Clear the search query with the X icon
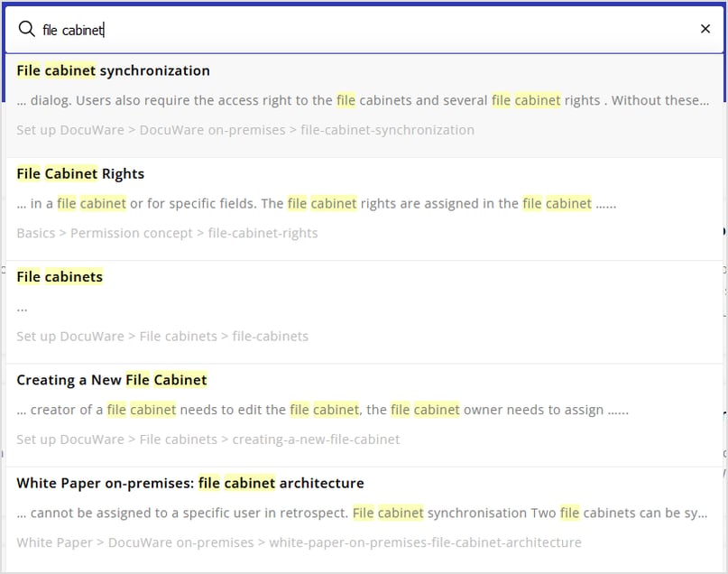Screen dimensions: 728x574 705,28
